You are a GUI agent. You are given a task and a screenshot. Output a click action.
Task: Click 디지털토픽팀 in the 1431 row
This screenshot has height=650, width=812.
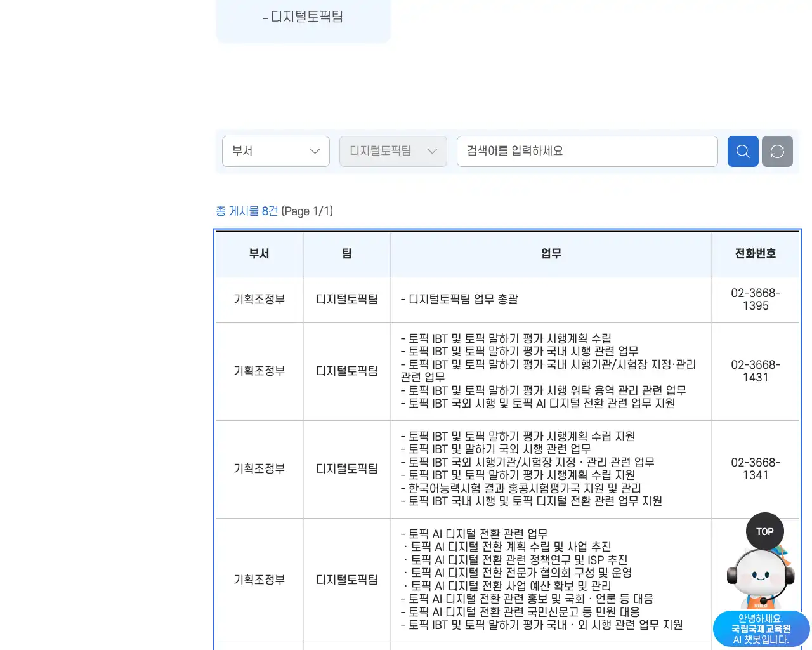pyautogui.click(x=347, y=371)
